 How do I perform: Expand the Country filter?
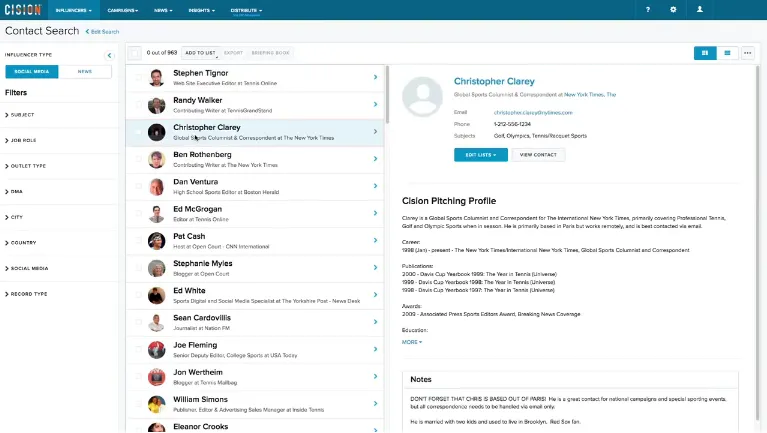click(21, 243)
